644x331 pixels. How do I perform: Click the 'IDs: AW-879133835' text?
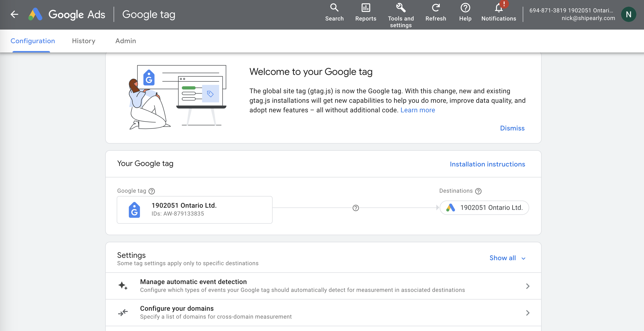(178, 214)
